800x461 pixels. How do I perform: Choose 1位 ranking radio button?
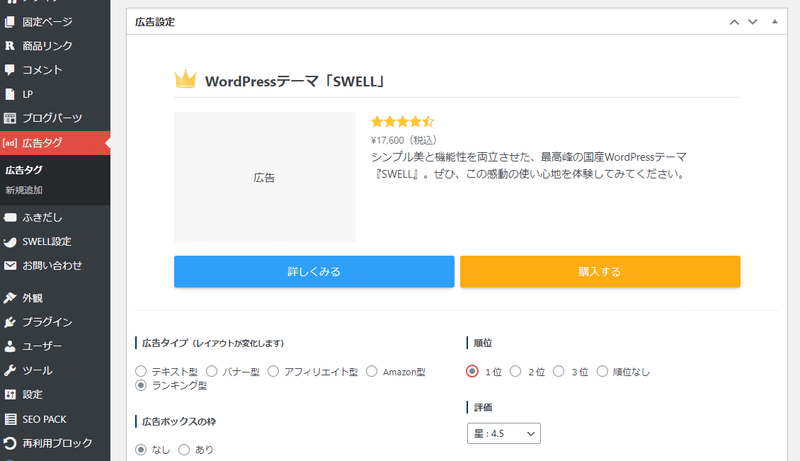pyautogui.click(x=472, y=371)
